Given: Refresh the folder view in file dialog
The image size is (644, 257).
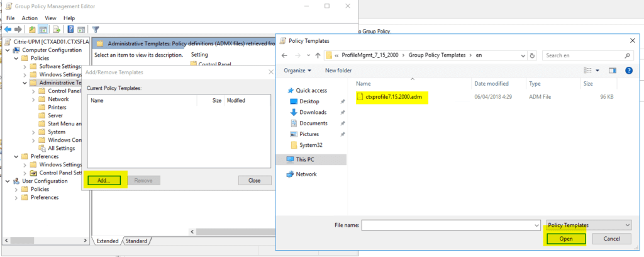Looking at the screenshot, I should [x=532, y=55].
